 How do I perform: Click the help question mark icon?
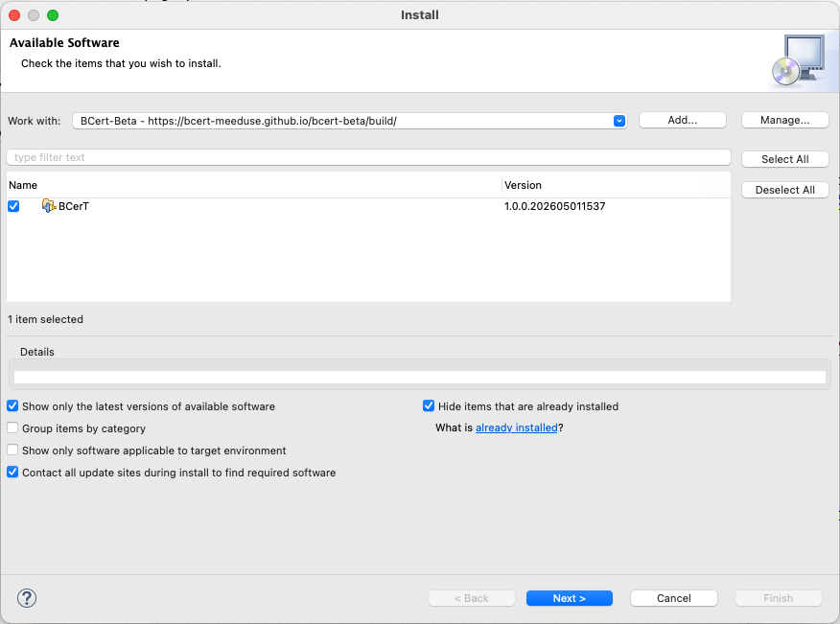27,598
